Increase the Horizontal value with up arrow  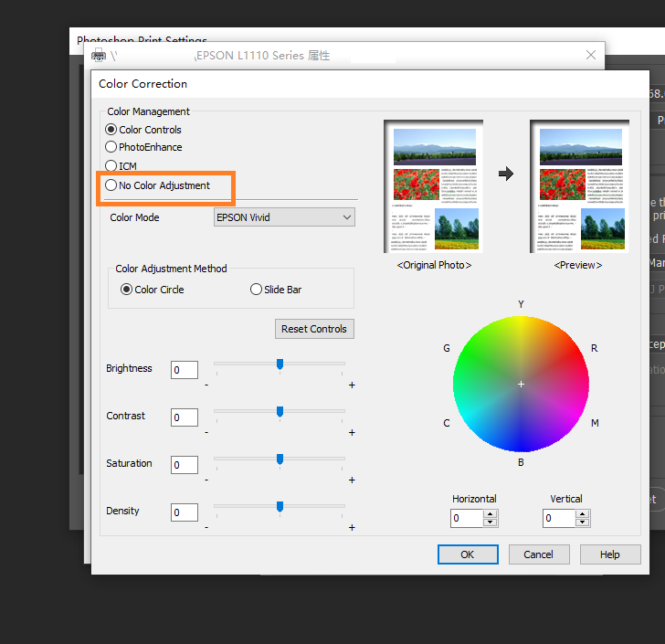[491, 514]
